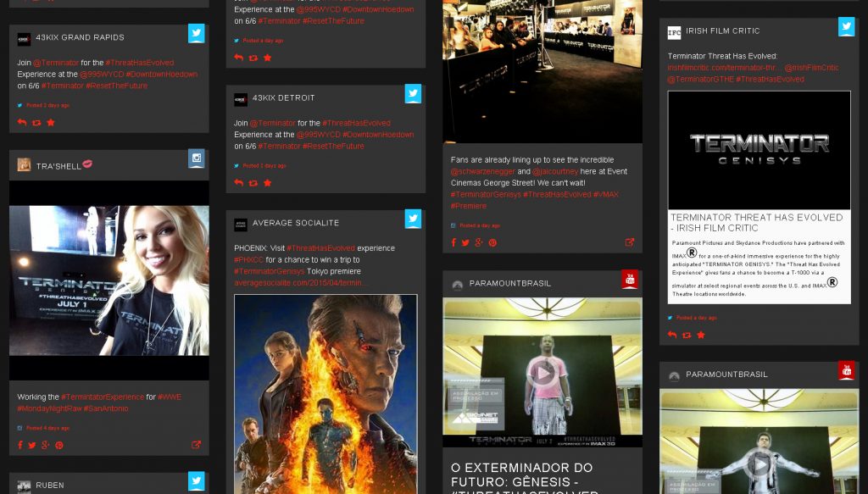Open the #MondayNightRaw hashtag

pyautogui.click(x=49, y=408)
